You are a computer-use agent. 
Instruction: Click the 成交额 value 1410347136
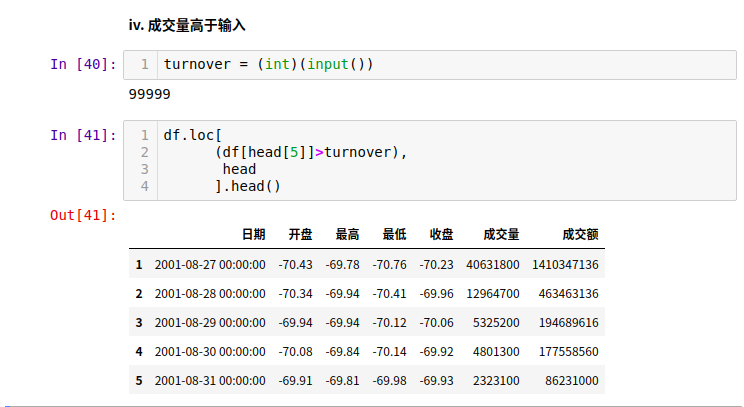coord(565,265)
